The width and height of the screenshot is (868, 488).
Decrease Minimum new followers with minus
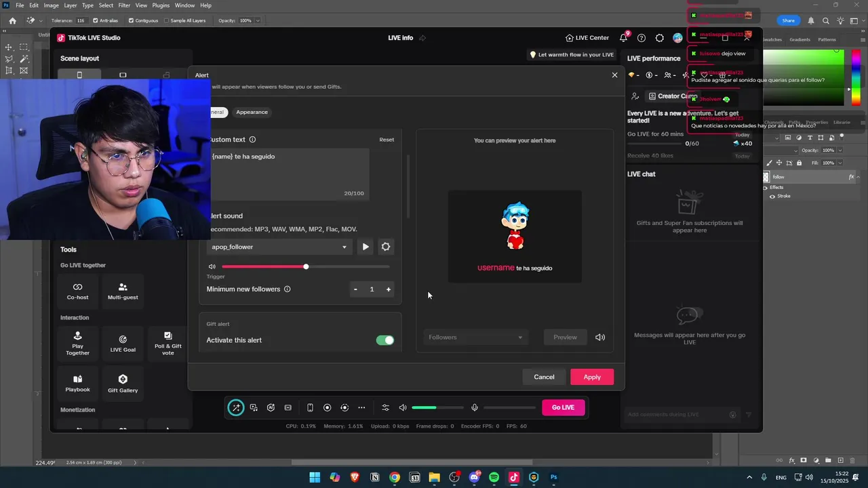(x=355, y=289)
